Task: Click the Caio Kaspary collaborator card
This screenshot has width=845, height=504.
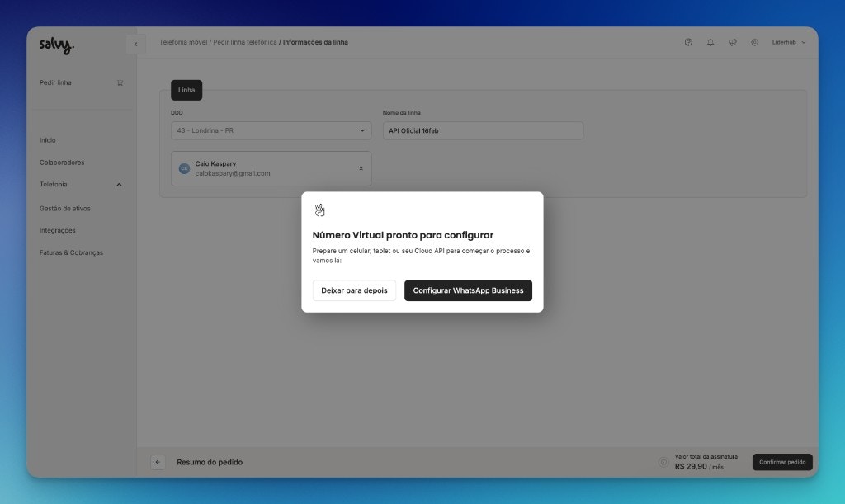Action: pos(271,168)
